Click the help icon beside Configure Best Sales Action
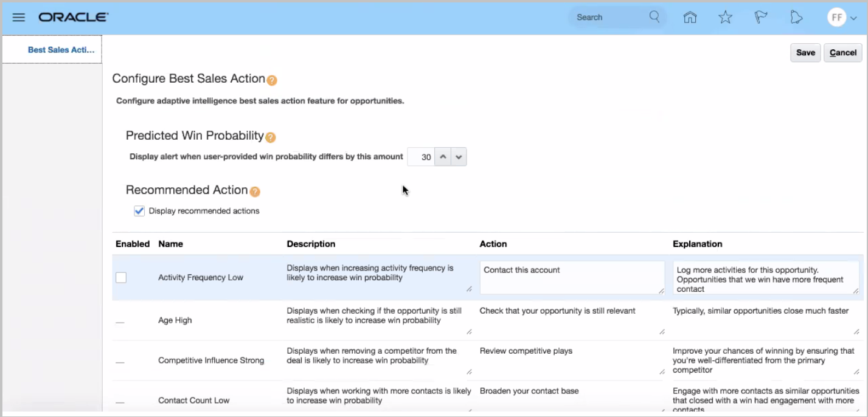The height and width of the screenshot is (417, 868). [x=271, y=80]
